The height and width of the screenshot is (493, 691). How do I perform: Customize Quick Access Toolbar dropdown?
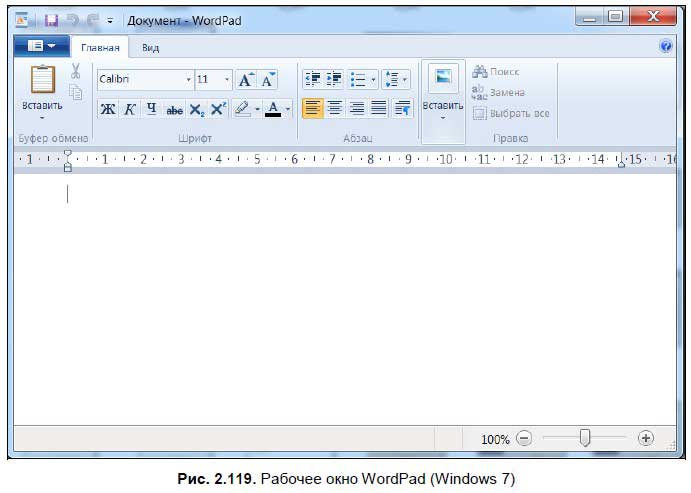coord(110,21)
